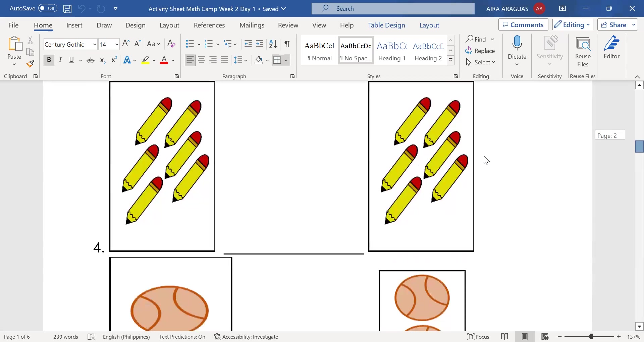Align text to the right
The height and width of the screenshot is (342, 644).
213,60
